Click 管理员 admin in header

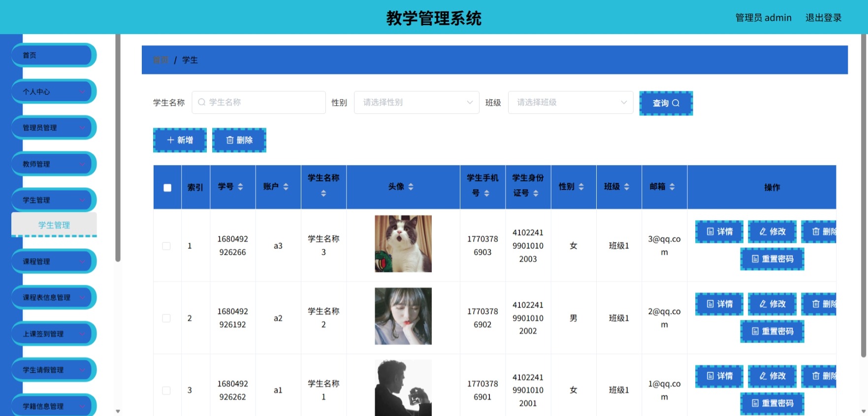click(763, 18)
